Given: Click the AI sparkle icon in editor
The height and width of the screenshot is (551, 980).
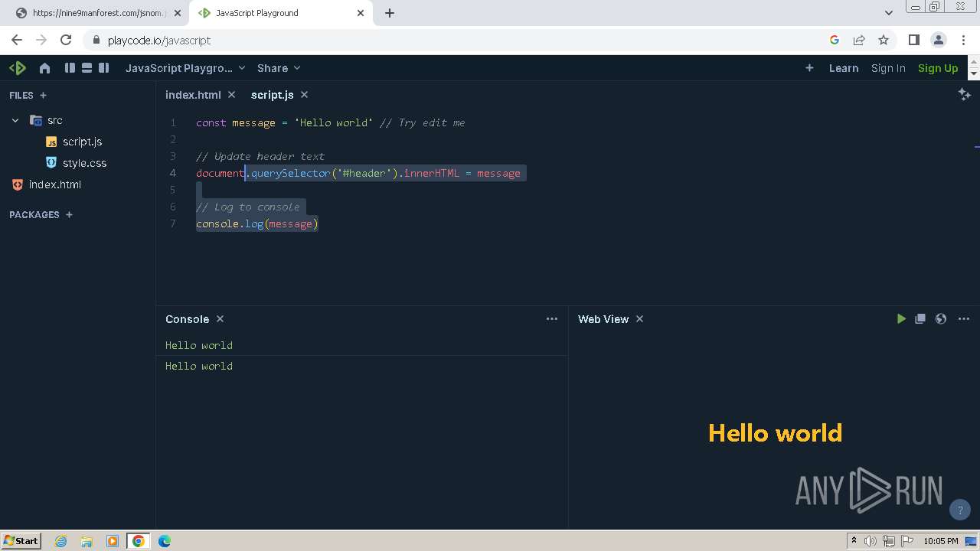Looking at the screenshot, I should click(965, 94).
